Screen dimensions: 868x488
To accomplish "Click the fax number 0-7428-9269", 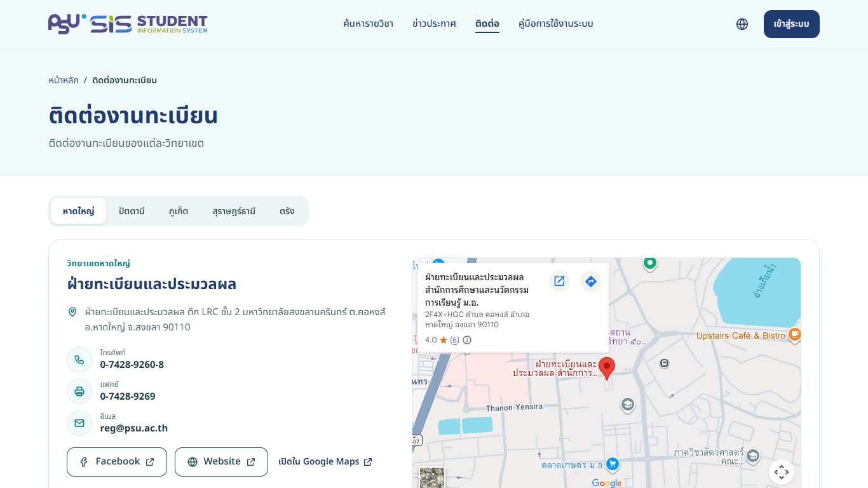I will 128,396.
